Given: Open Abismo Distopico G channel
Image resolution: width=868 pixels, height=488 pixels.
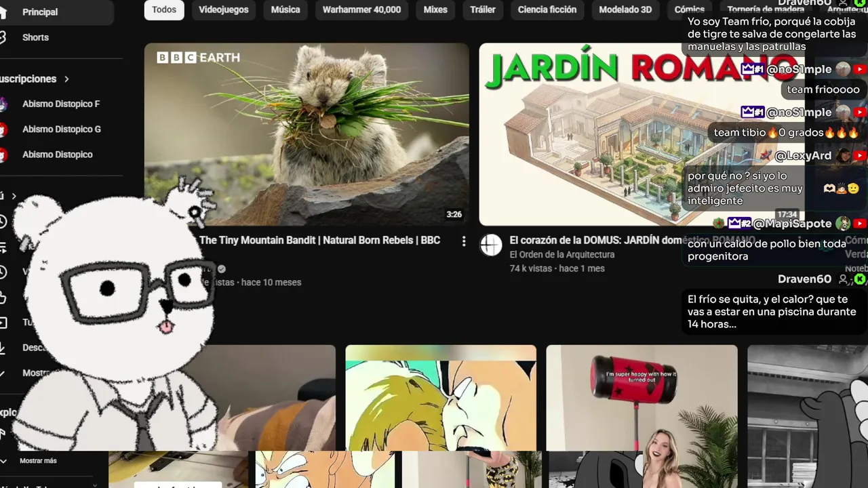Looking at the screenshot, I should pos(62,129).
